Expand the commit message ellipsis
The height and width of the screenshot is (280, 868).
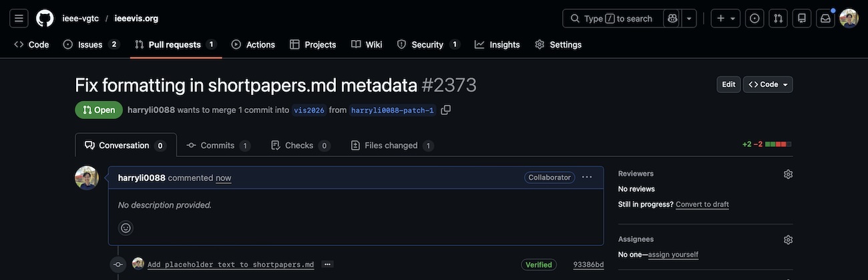[327, 265]
